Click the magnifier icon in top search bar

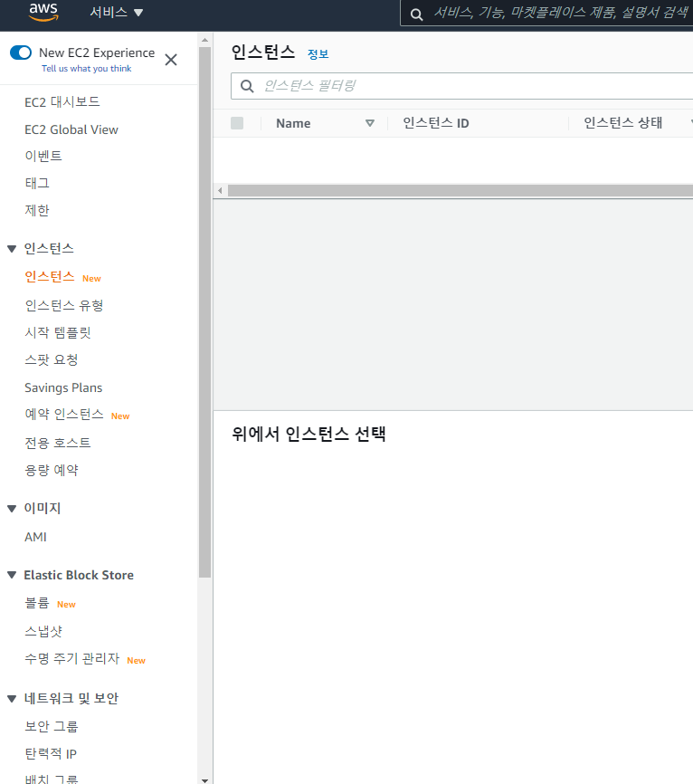416,14
